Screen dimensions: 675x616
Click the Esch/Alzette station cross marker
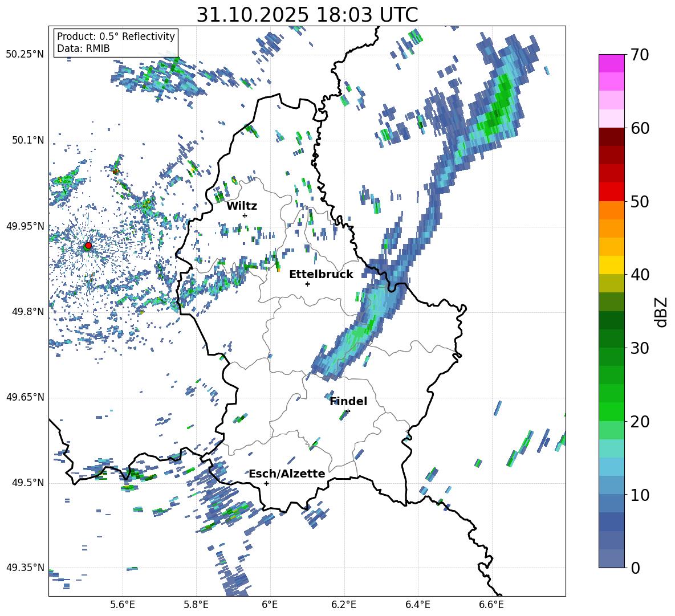point(266,483)
